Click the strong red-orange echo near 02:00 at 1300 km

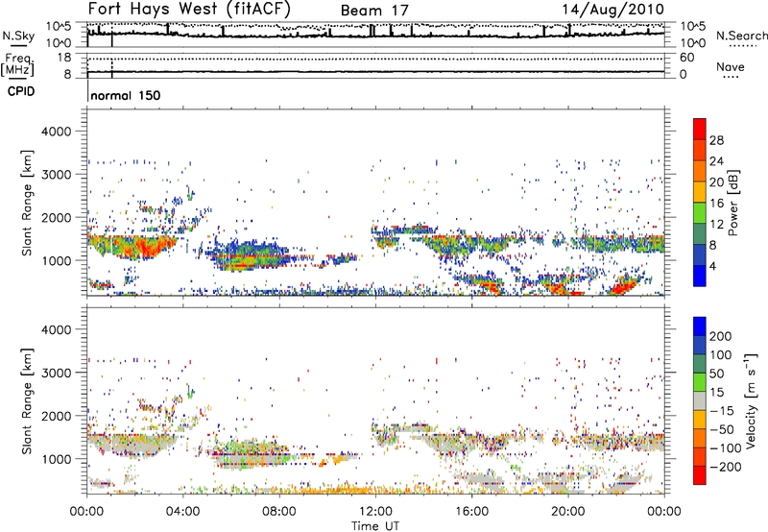click(142, 248)
